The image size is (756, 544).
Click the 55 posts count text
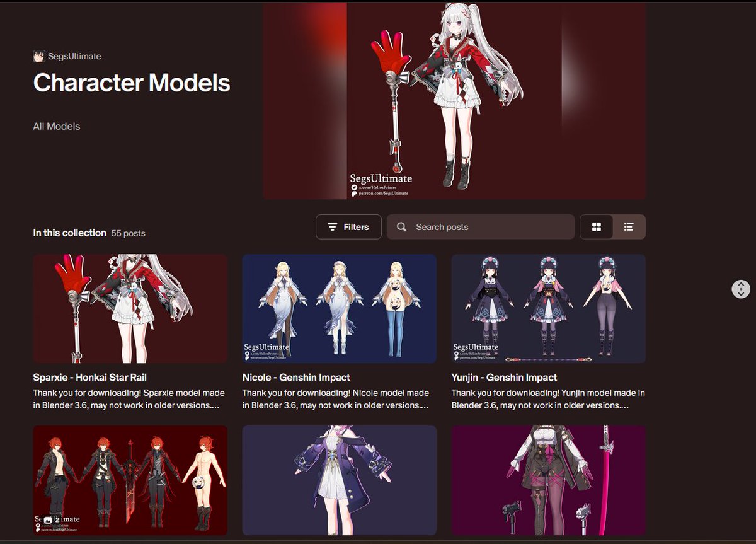pyautogui.click(x=129, y=233)
